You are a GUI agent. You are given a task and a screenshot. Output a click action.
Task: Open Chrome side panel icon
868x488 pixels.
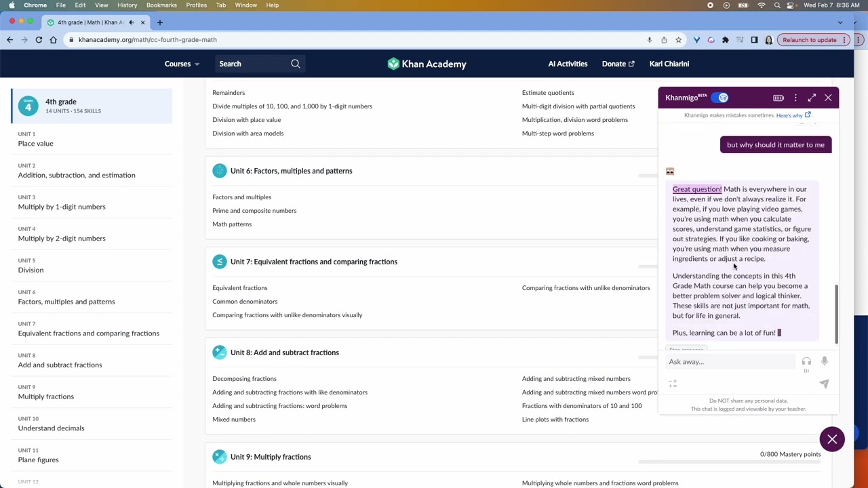click(x=754, y=40)
